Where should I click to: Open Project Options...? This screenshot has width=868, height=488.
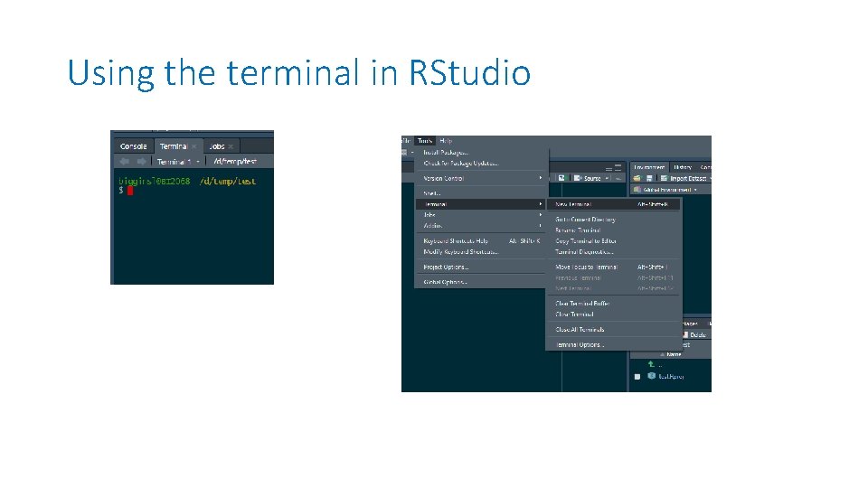(x=482, y=267)
